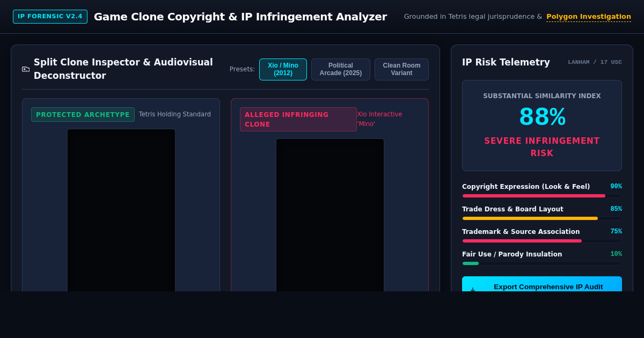Image resolution: width=644 pixels, height=338 pixels.
Task: Click the Tetris Holding Standard caption
Action: [x=175, y=114]
